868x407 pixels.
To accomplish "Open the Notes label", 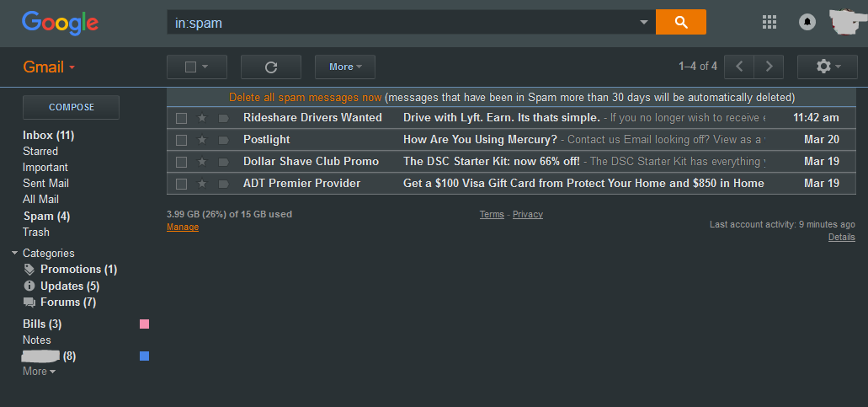I will point(36,340).
